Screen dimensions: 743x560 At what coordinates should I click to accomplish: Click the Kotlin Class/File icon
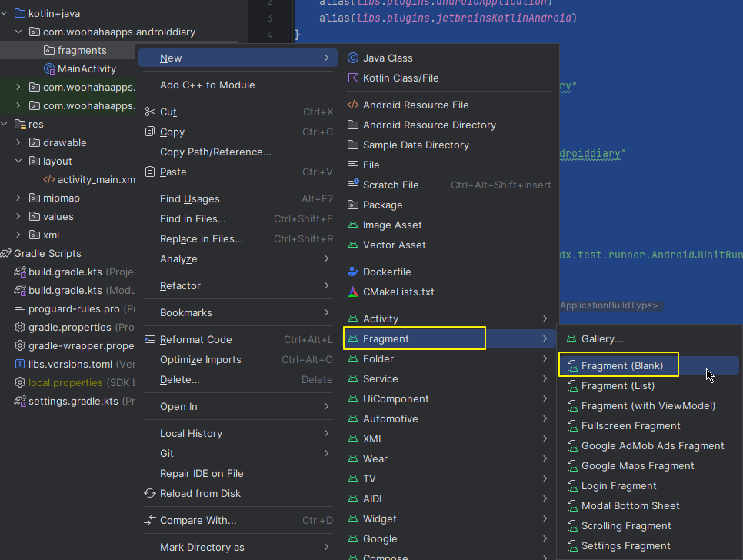(353, 78)
